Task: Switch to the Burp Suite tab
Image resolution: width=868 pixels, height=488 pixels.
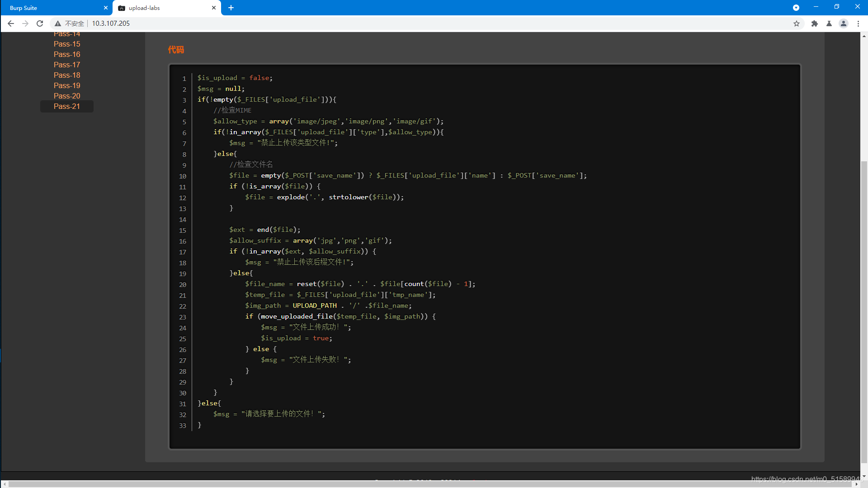Action: pyautogui.click(x=57, y=8)
